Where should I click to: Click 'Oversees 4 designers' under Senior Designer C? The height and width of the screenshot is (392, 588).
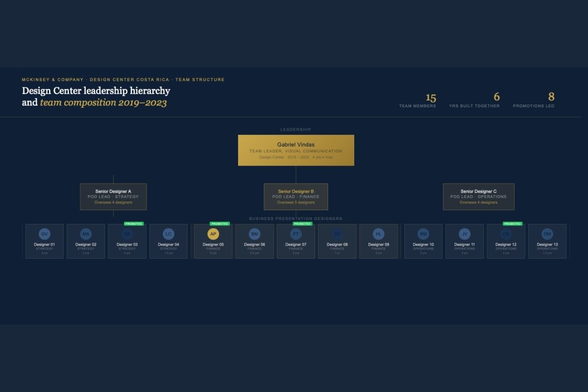479,202
